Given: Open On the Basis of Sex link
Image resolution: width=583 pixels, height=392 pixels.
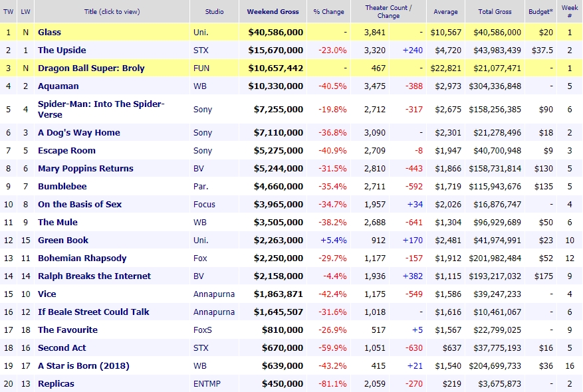Looking at the screenshot, I should pos(80,205).
